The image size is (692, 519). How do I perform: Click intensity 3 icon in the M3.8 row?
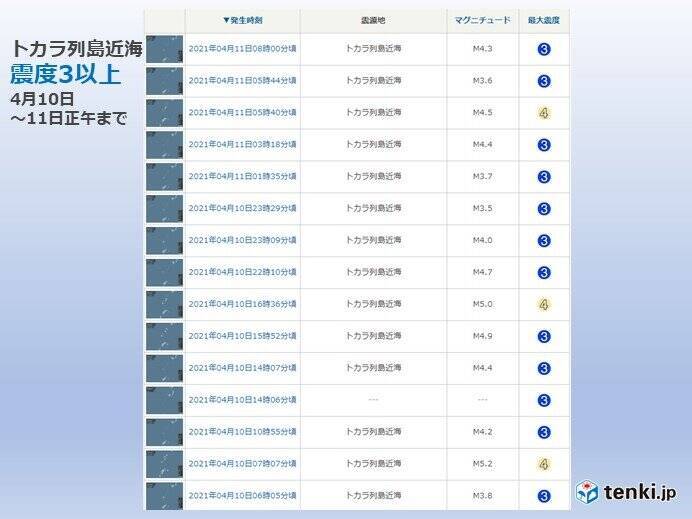coord(544,495)
